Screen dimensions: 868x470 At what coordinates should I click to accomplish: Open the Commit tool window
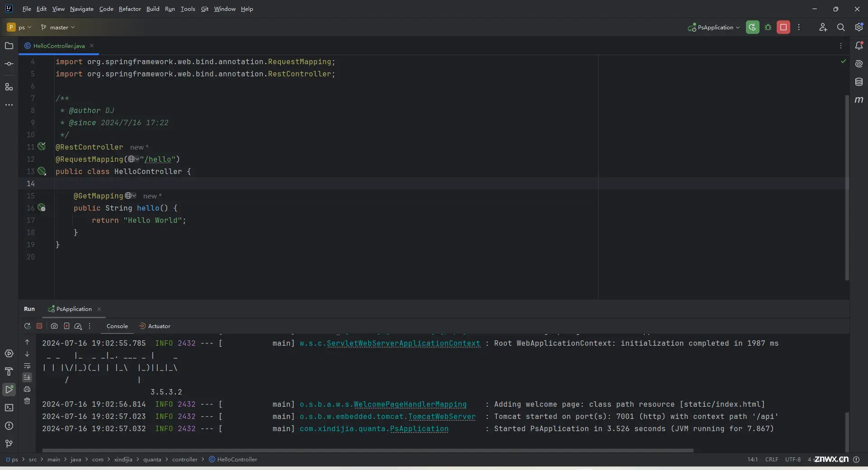9,64
